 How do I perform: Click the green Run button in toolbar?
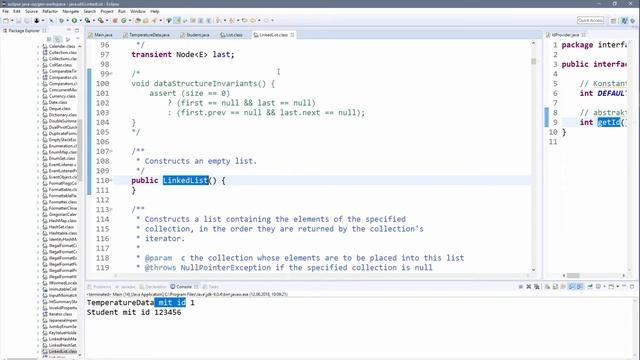[x=74, y=20]
